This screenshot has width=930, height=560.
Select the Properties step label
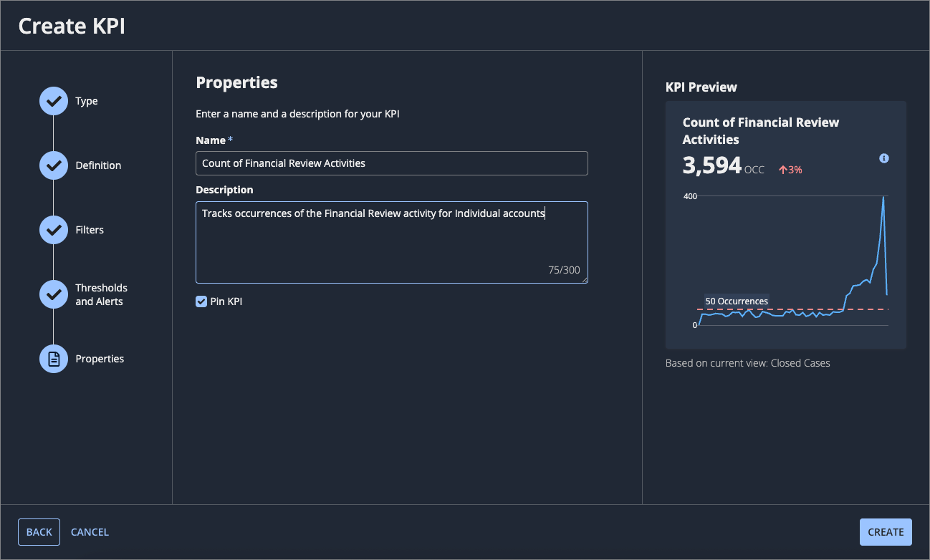pyautogui.click(x=100, y=359)
